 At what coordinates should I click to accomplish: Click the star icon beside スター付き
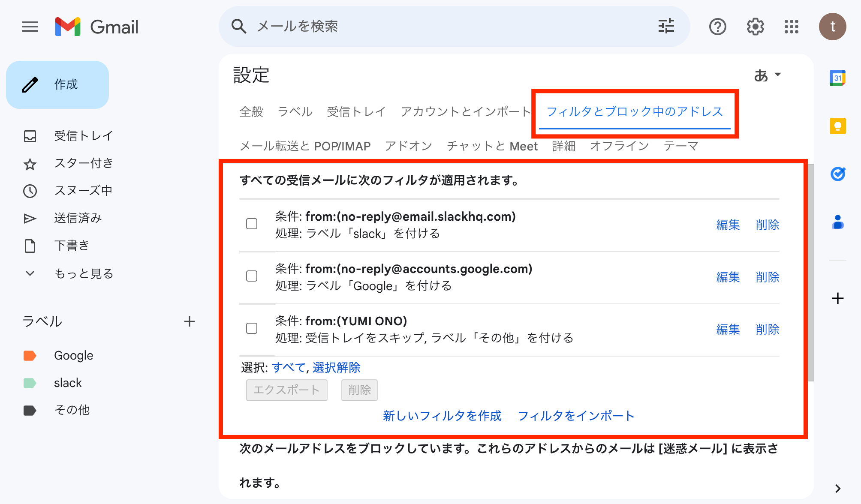pyautogui.click(x=30, y=164)
